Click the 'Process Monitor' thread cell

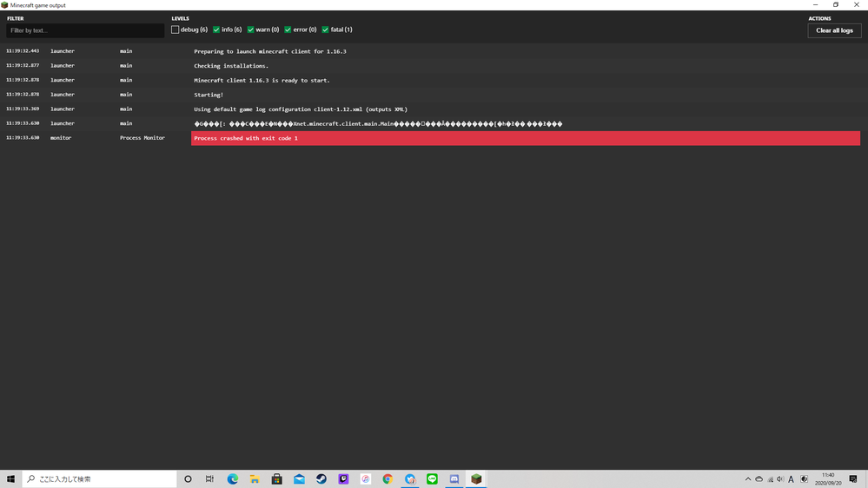142,138
